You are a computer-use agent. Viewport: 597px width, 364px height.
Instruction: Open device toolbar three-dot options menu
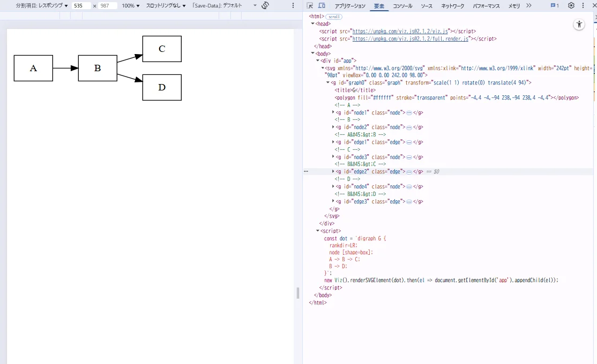[293, 5]
